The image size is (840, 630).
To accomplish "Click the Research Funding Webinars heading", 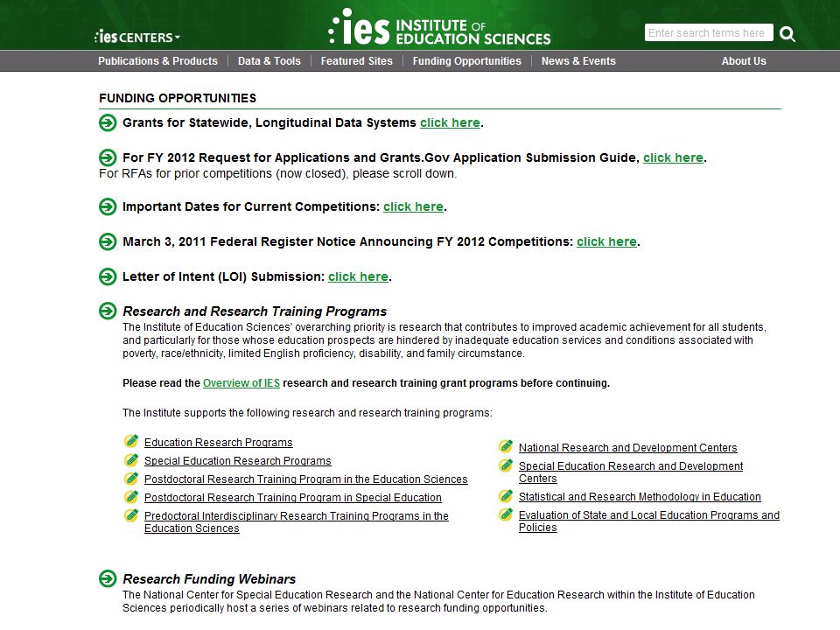I will coord(209,579).
